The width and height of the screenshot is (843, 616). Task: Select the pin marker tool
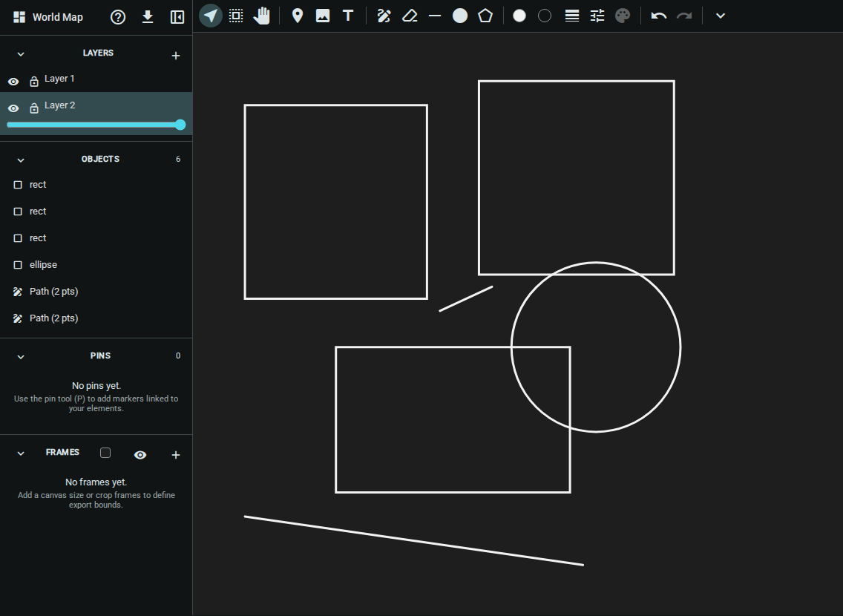point(298,16)
